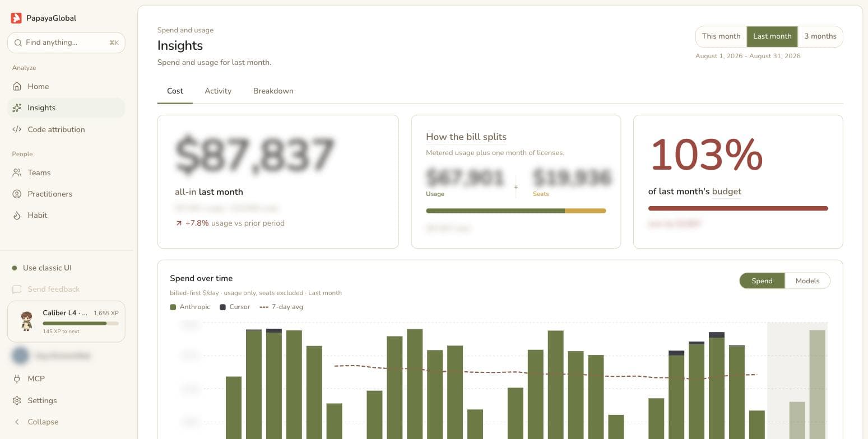Click the Collapse sidebar chevron icon
868x439 pixels.
(x=17, y=422)
